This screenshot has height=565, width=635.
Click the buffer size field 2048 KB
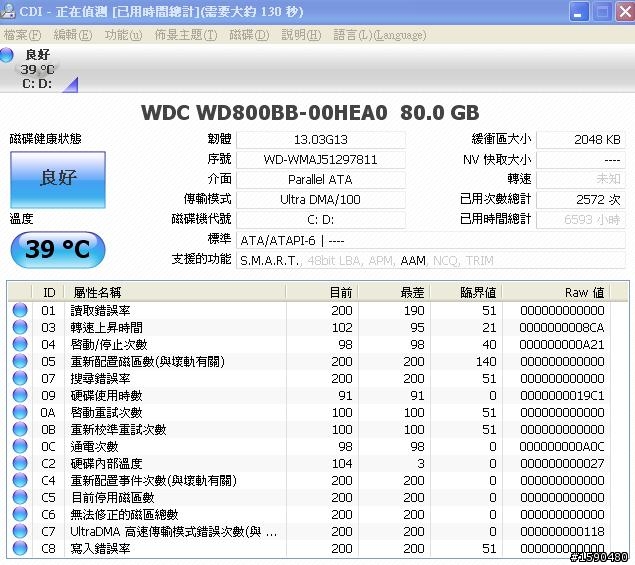click(581, 140)
